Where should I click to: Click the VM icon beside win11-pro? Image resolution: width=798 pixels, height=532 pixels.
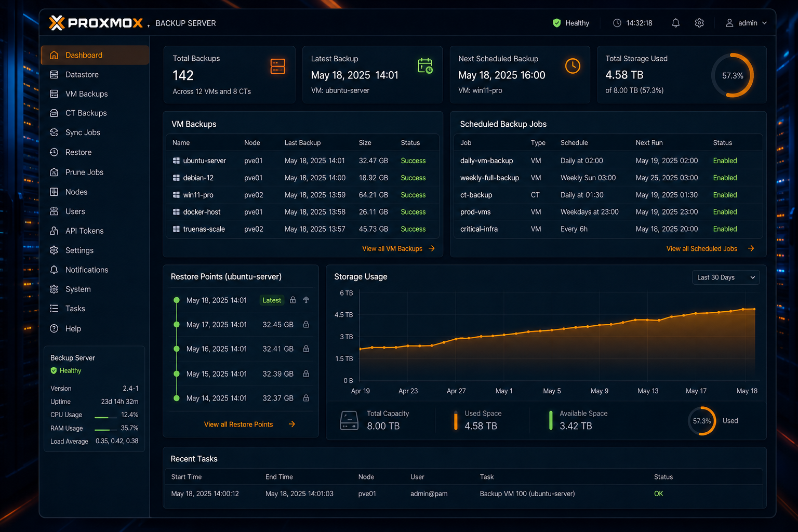(x=176, y=195)
